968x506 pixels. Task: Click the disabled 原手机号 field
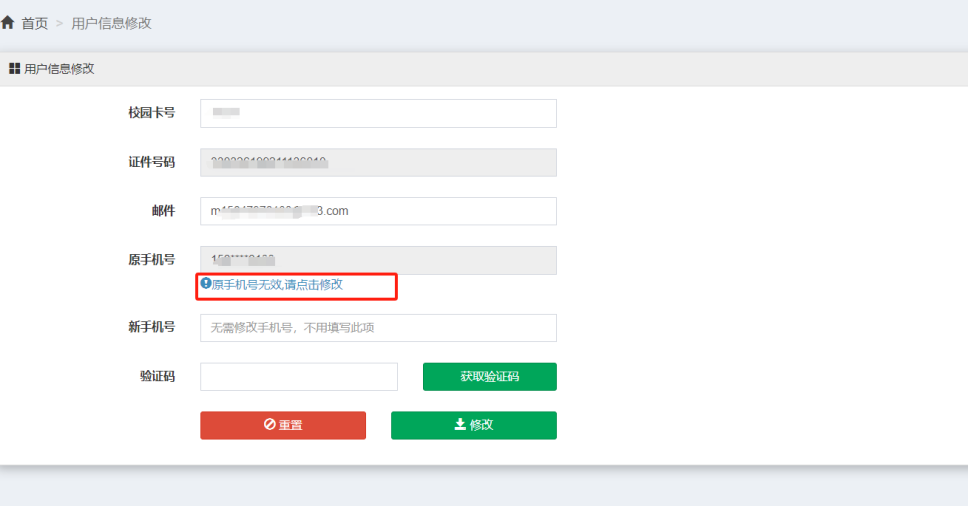tap(378, 260)
